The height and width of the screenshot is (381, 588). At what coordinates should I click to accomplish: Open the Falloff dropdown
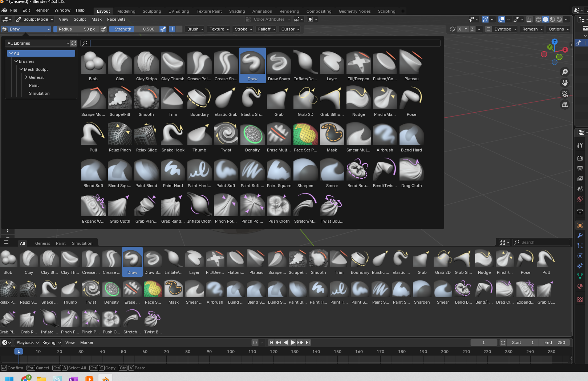[267, 29]
